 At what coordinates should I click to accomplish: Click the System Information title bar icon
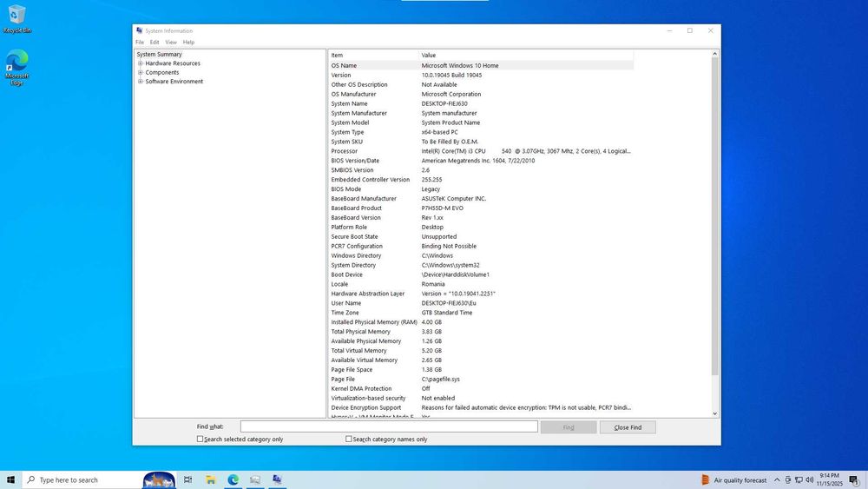point(140,30)
